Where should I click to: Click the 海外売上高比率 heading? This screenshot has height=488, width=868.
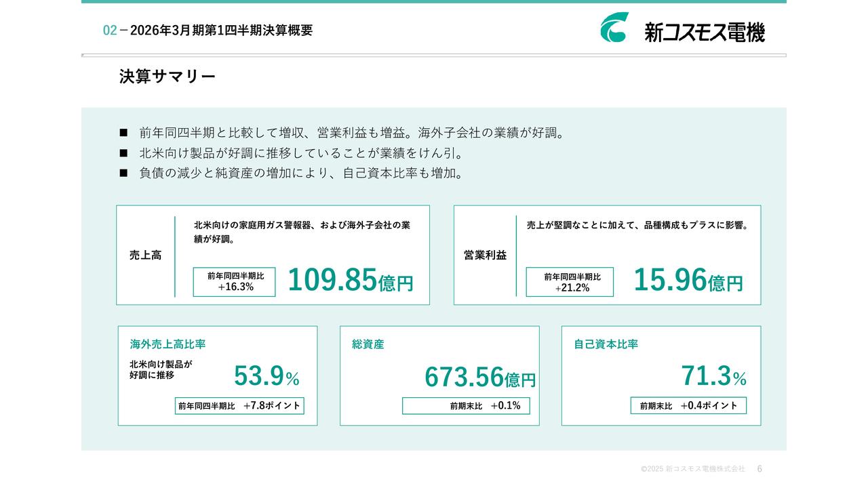pos(167,344)
